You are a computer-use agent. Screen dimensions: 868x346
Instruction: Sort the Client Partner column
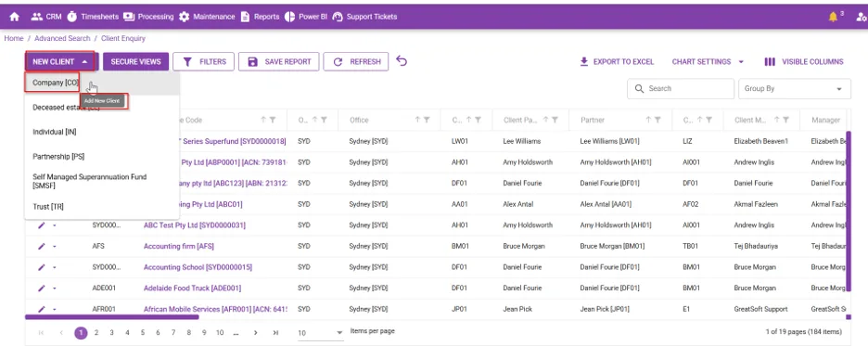tap(546, 120)
